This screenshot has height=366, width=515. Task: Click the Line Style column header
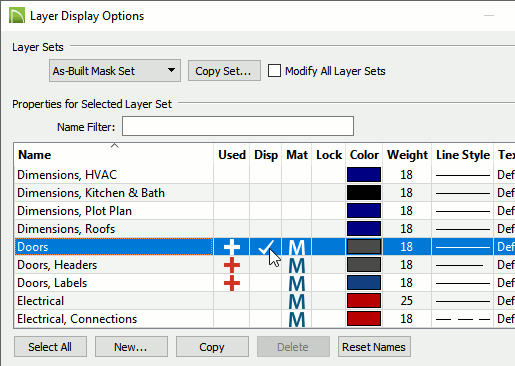pos(463,155)
